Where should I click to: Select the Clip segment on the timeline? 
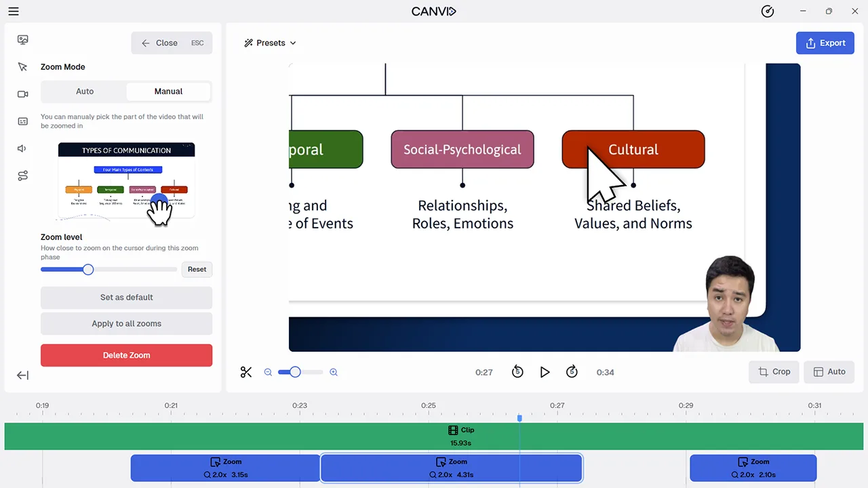(x=460, y=436)
